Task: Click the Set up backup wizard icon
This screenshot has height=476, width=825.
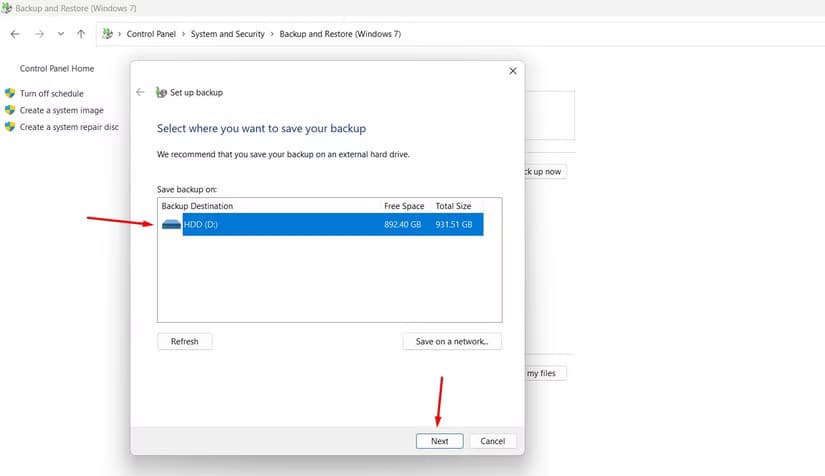Action: 161,93
